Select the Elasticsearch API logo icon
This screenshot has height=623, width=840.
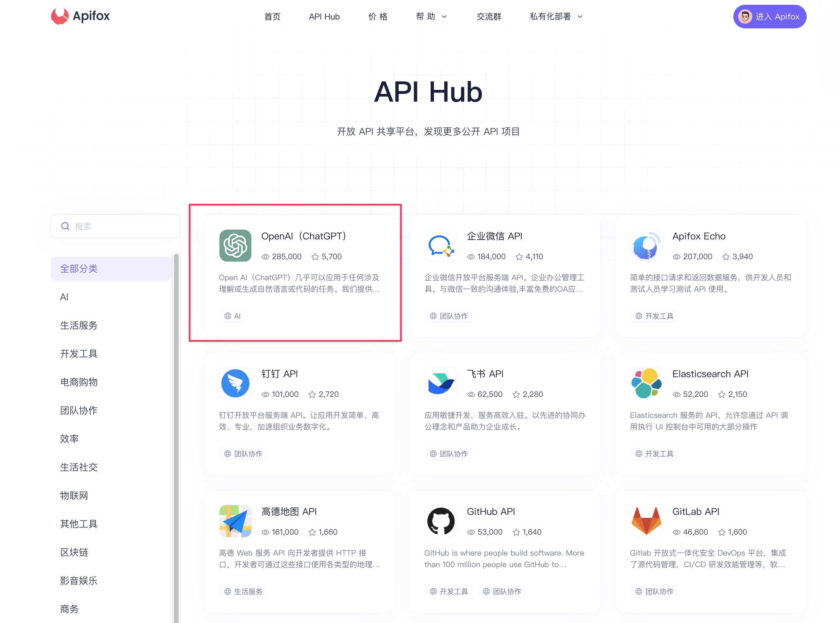pyautogui.click(x=646, y=383)
